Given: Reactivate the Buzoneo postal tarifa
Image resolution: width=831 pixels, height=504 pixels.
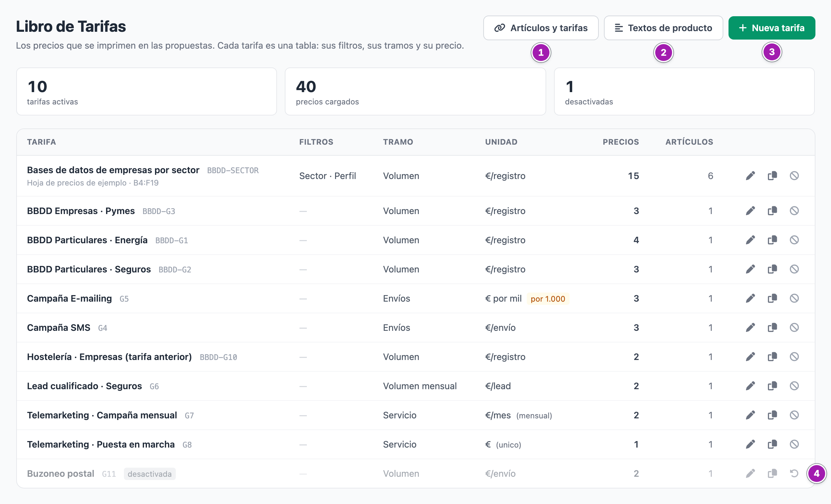Looking at the screenshot, I should point(794,474).
